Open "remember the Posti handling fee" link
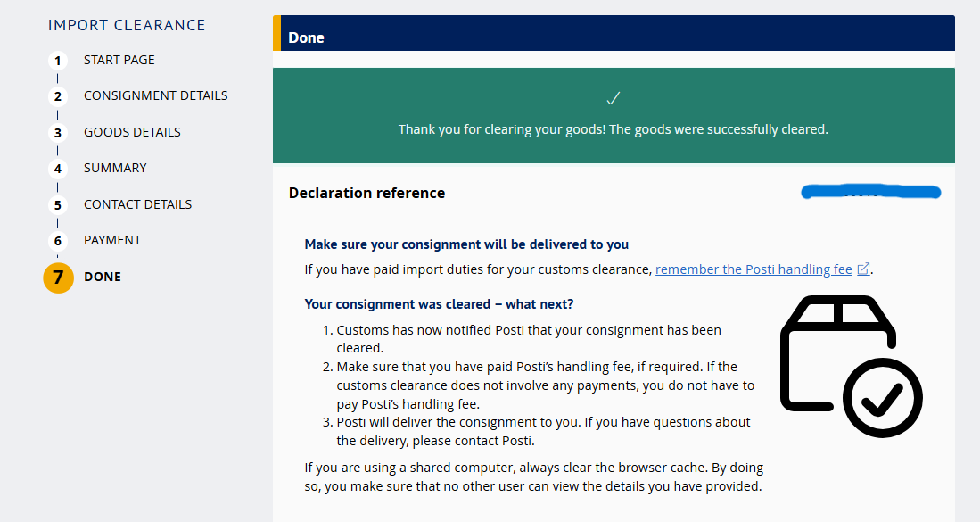 coord(754,269)
